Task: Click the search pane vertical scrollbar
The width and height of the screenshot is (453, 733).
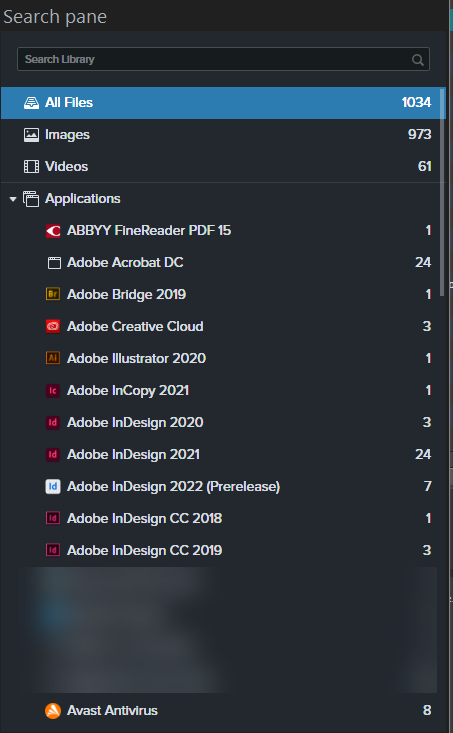Action: (443, 187)
